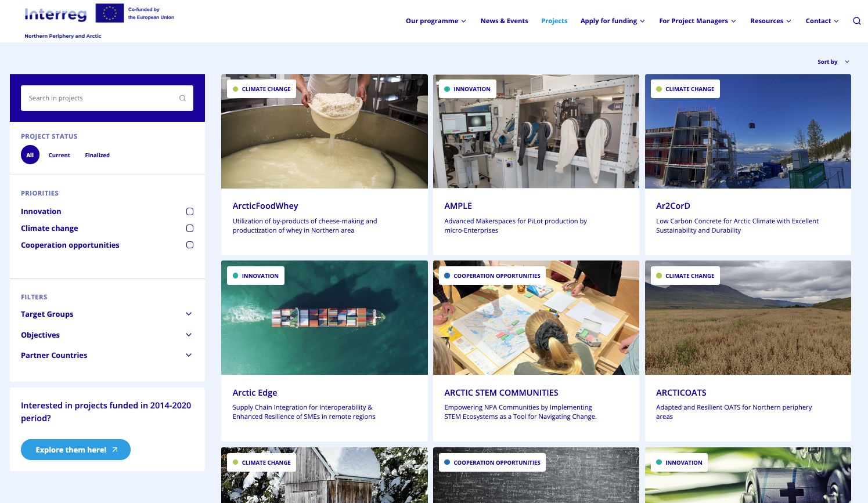Click the European Union flag emblem

(109, 13)
